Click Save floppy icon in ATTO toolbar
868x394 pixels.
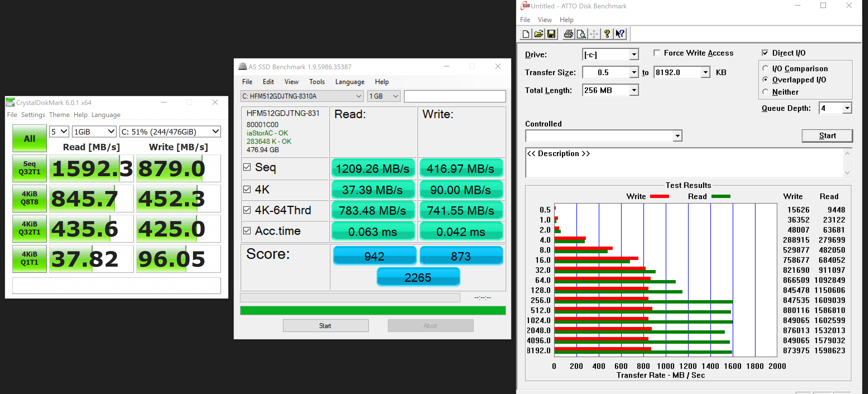[x=551, y=34]
